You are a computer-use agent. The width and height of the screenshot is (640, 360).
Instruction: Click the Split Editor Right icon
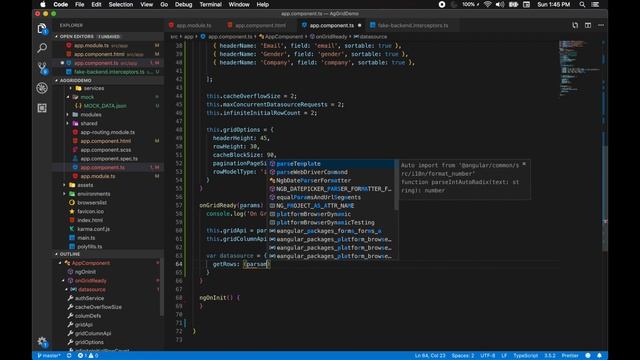click(x=588, y=25)
